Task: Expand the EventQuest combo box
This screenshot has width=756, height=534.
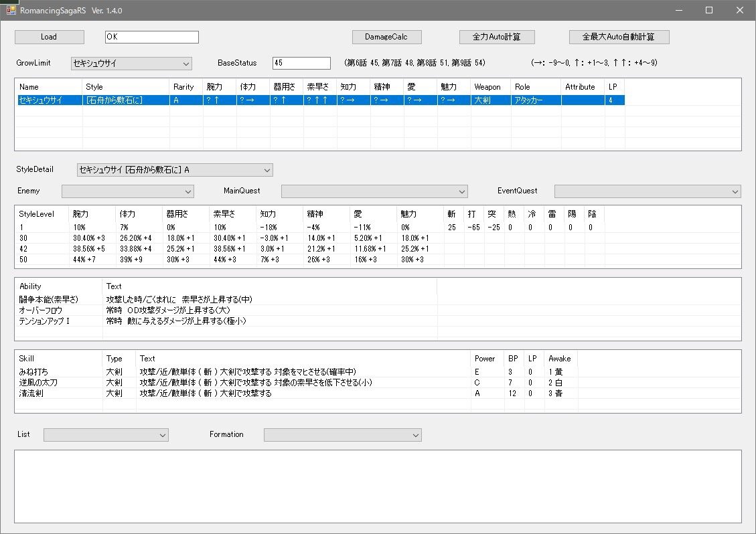Action: coord(648,191)
